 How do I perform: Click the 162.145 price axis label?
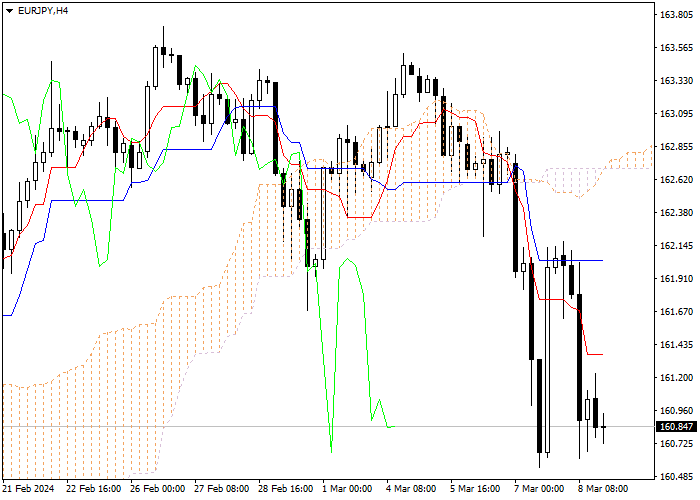pos(676,246)
